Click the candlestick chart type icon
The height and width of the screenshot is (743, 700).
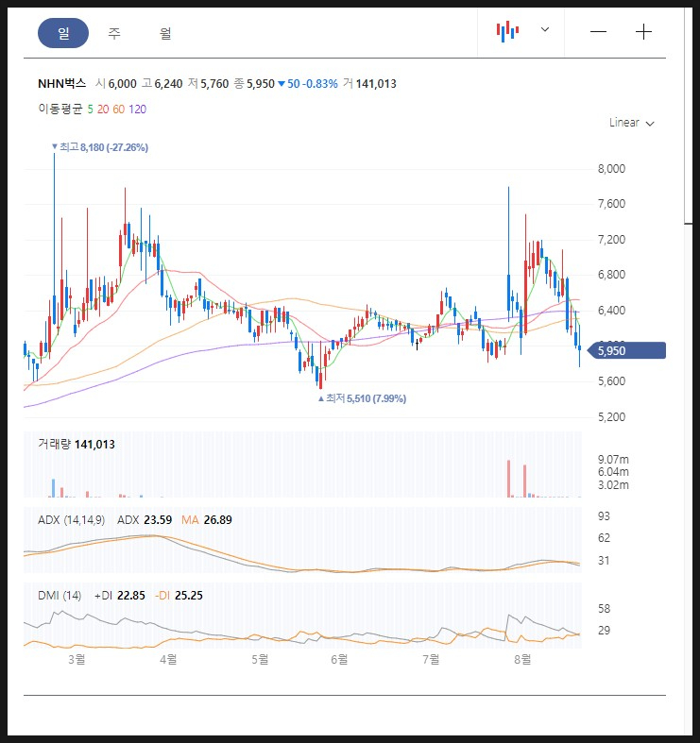point(507,31)
